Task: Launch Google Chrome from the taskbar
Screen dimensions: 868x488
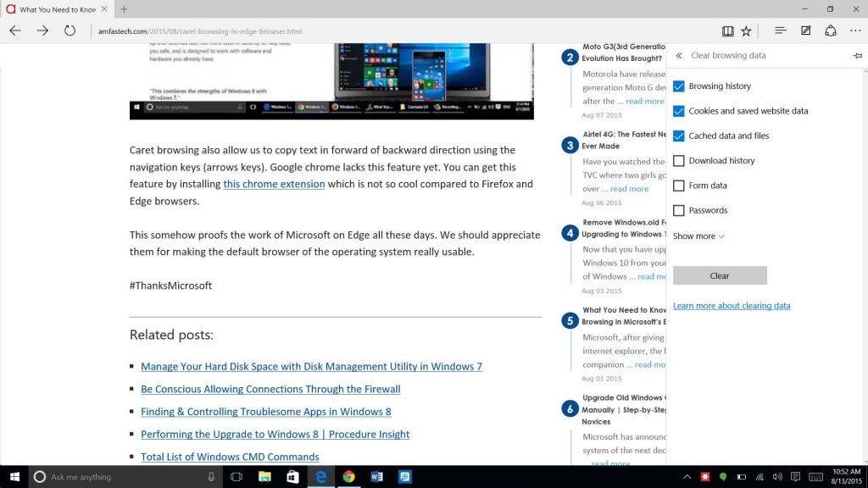Action: coord(348,476)
